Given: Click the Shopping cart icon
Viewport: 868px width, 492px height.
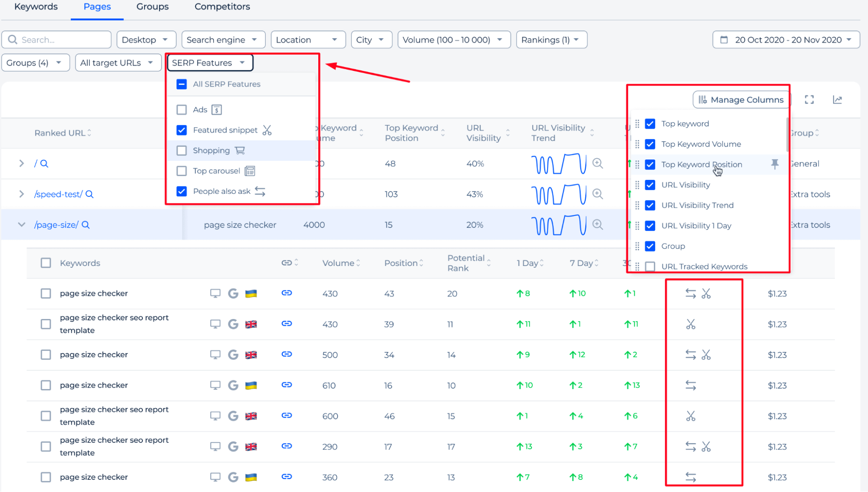Looking at the screenshot, I should pos(240,150).
